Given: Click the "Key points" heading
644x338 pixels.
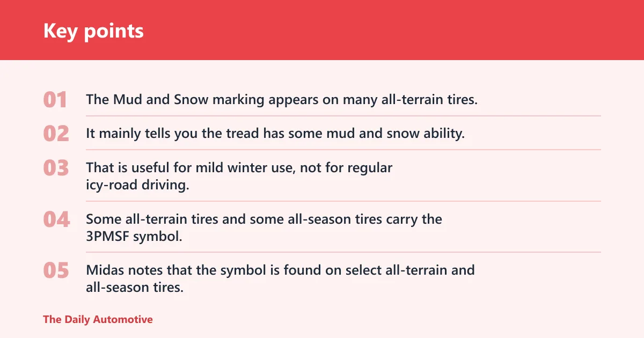Looking at the screenshot, I should point(93,31).
